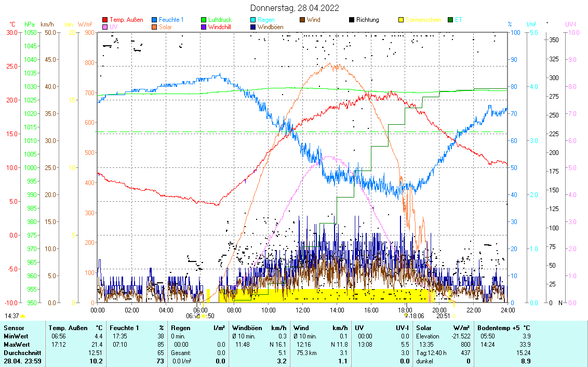
Task: Click the blue Feuchte 1 legend square
Action: pos(155,20)
